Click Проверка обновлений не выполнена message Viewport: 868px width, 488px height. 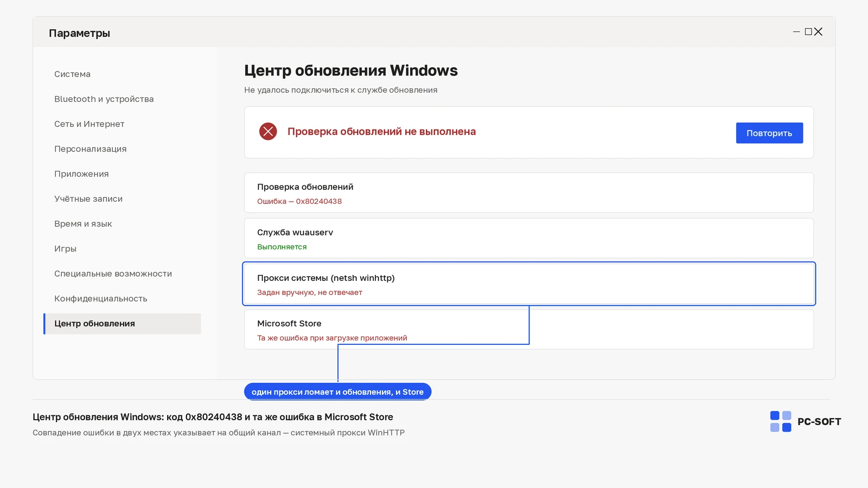tap(381, 131)
